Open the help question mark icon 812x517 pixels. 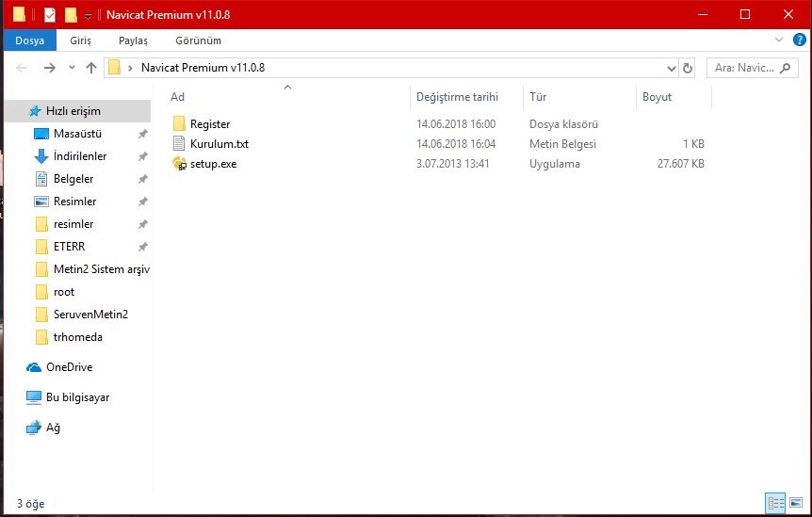pyautogui.click(x=799, y=40)
